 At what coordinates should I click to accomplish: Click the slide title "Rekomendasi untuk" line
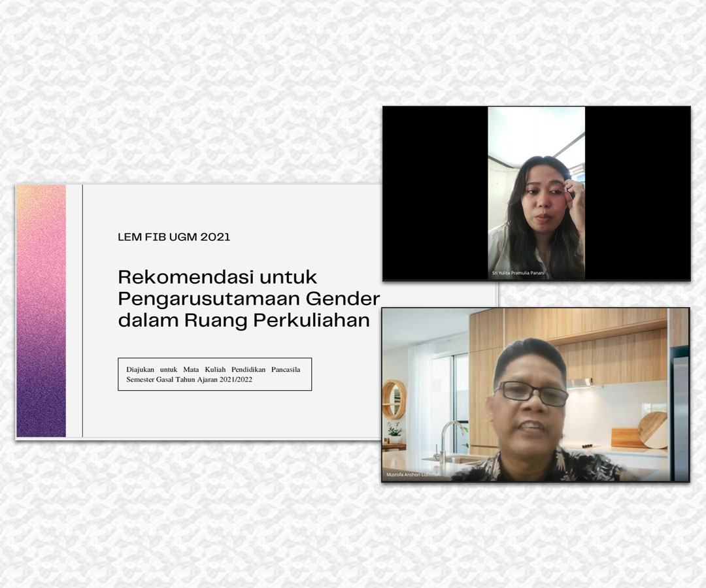click(217, 277)
